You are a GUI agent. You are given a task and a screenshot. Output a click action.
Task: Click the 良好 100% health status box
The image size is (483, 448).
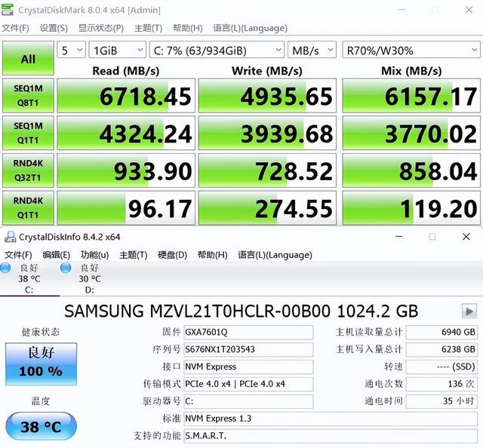pos(35,363)
